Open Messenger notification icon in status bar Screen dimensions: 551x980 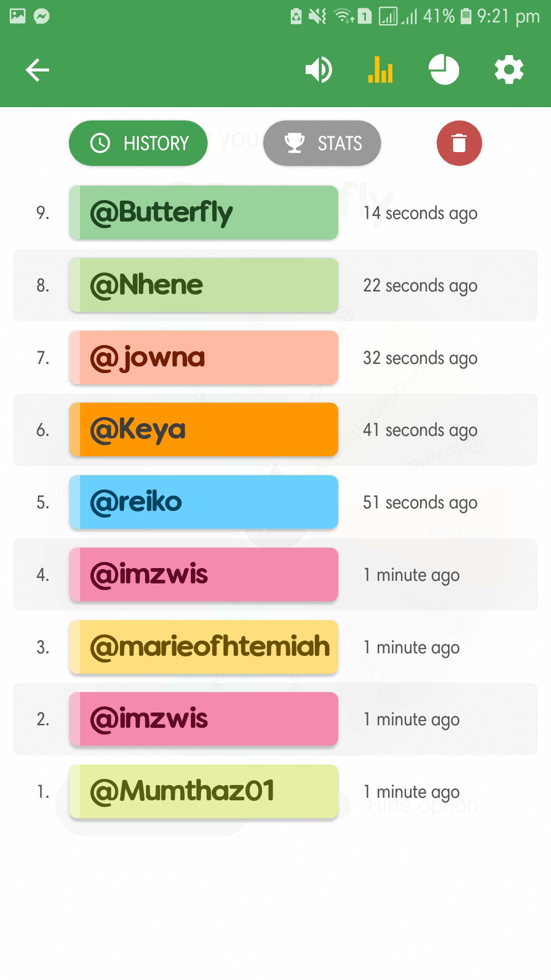41,16
